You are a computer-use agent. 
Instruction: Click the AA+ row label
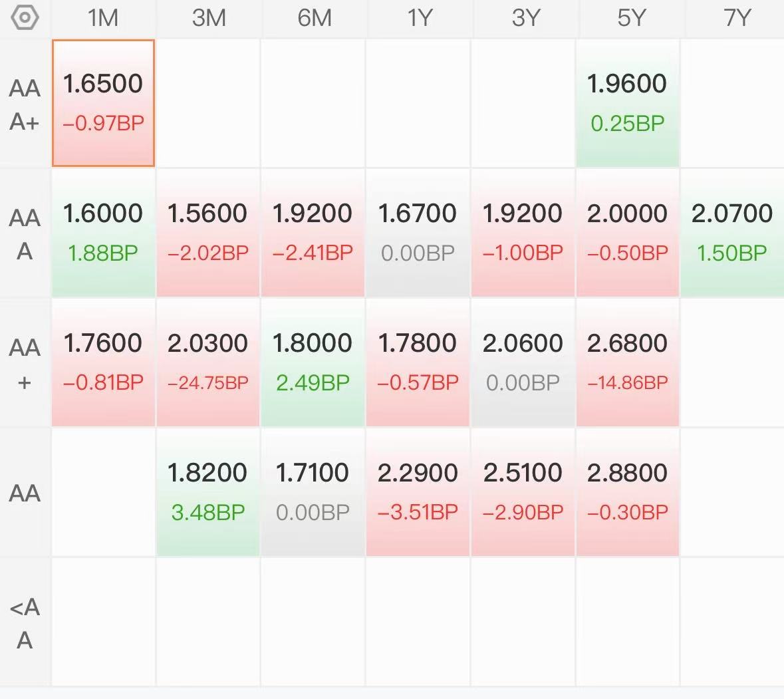25,364
